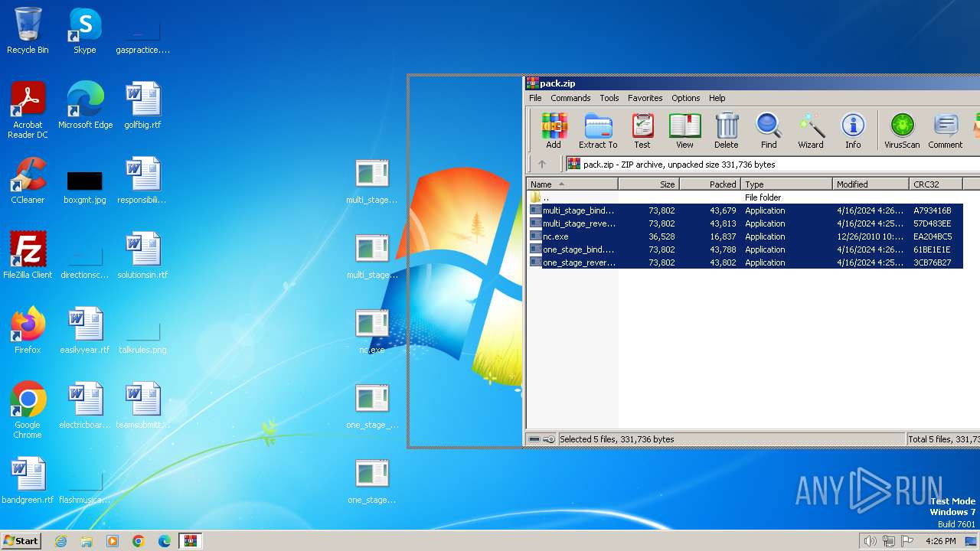Select nc.exe in the archive list
980x551 pixels.
(745, 236)
